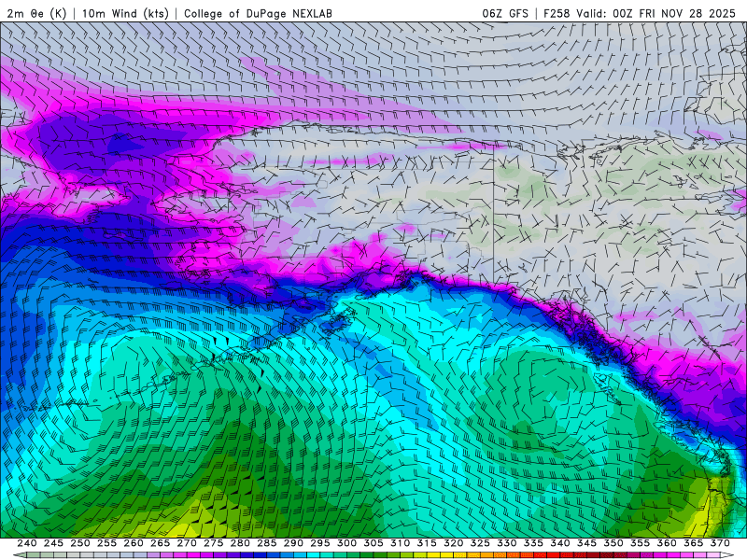Click the 245 value on the color scale
Image resolution: width=747 pixels, height=560 pixels.
click(x=53, y=543)
